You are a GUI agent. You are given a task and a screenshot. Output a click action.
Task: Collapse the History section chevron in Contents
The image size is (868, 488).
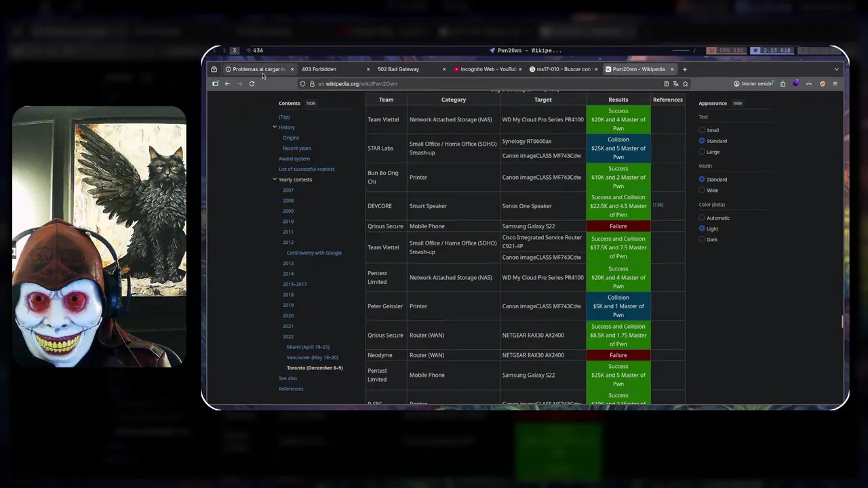click(275, 127)
